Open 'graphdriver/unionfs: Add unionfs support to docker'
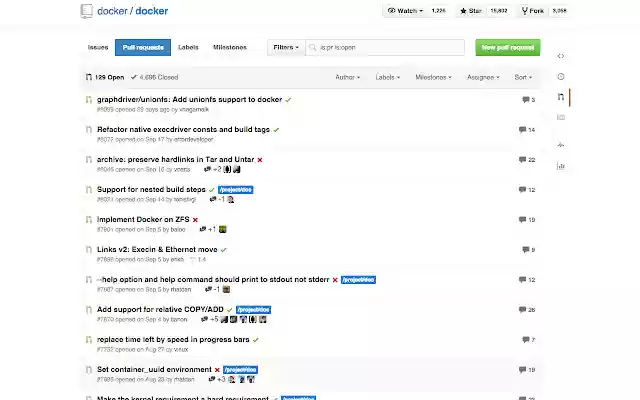The width and height of the screenshot is (640, 400). click(x=189, y=100)
